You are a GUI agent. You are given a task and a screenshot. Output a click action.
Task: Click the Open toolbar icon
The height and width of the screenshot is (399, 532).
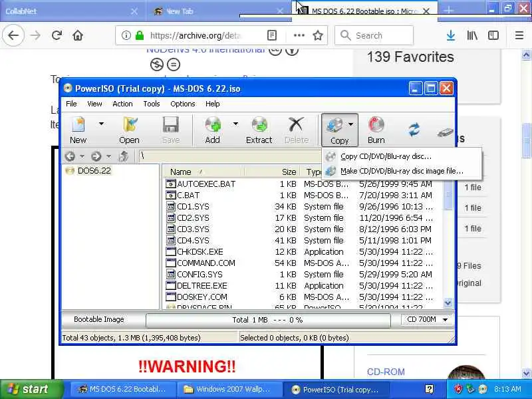pyautogui.click(x=129, y=130)
